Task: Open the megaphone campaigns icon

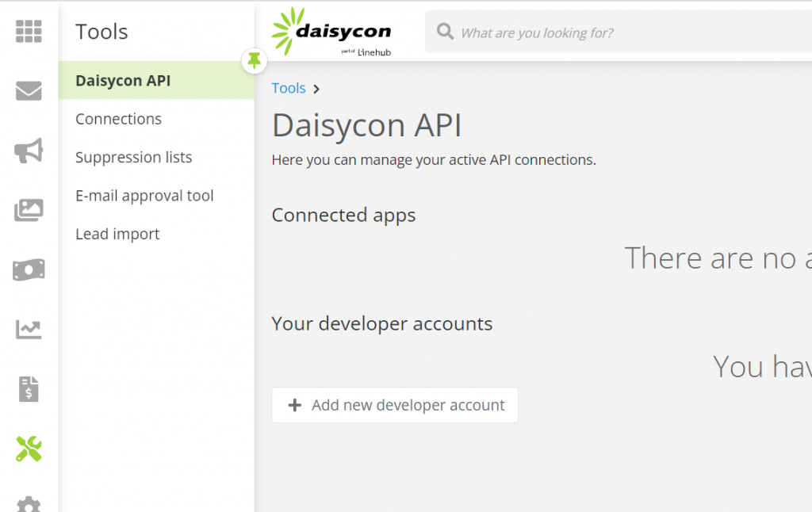Action: (29, 151)
